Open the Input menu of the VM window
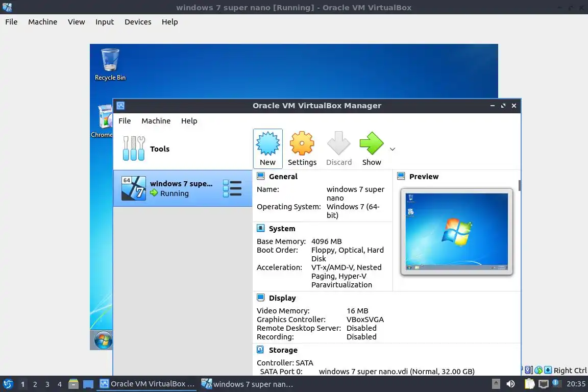 click(105, 22)
